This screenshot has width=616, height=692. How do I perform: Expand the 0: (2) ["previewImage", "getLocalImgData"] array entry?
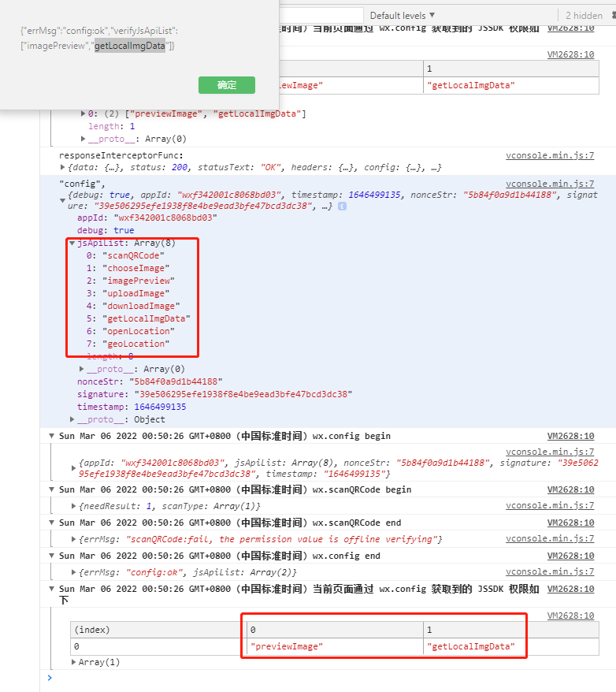(83, 113)
